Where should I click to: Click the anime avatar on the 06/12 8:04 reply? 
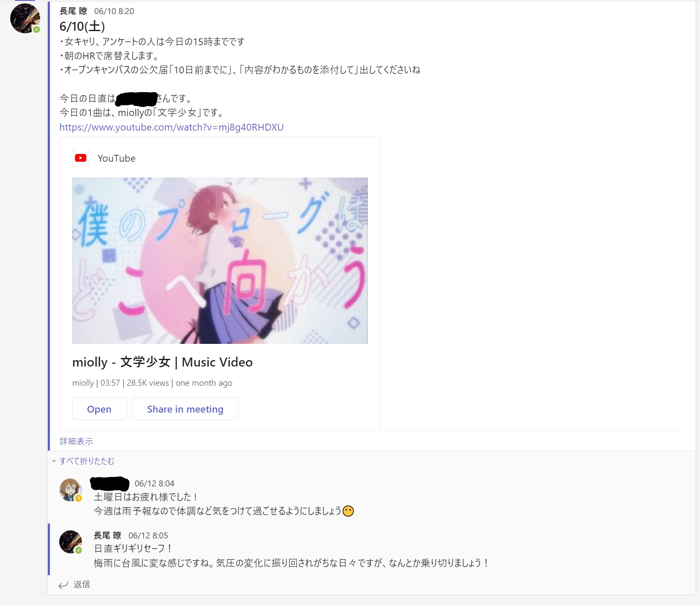tap(70, 489)
